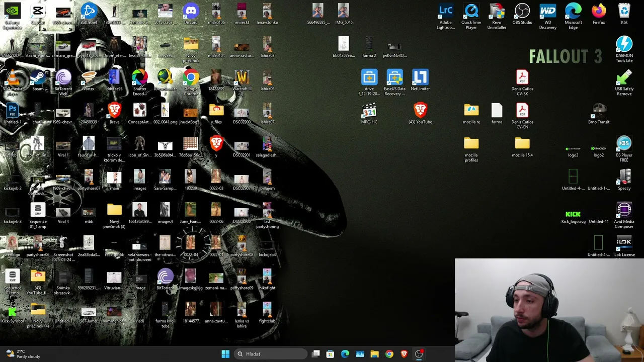Image resolution: width=644 pixels, height=362 pixels.
Task: Select the Microsoft Edge desktop shortcut
Action: 573,17
